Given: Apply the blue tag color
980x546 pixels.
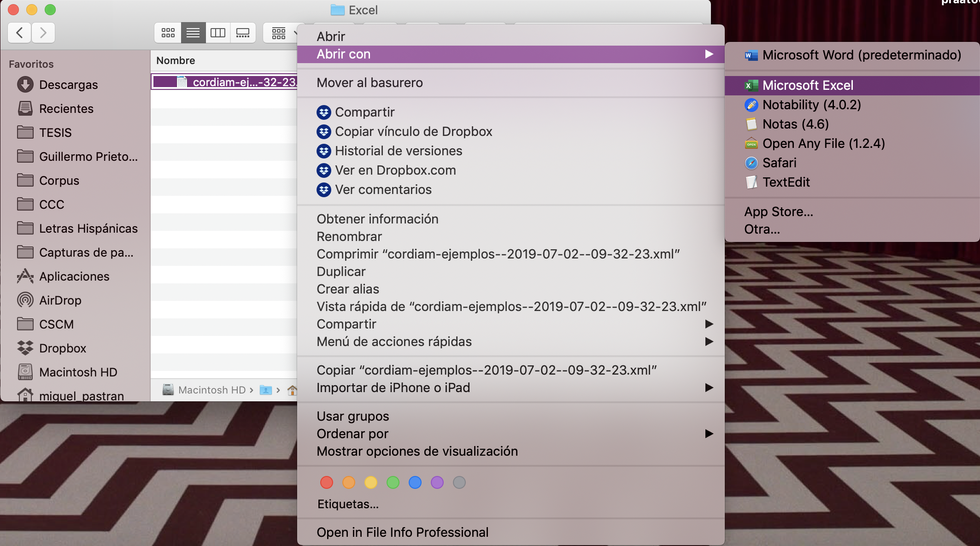Looking at the screenshot, I should (x=415, y=482).
